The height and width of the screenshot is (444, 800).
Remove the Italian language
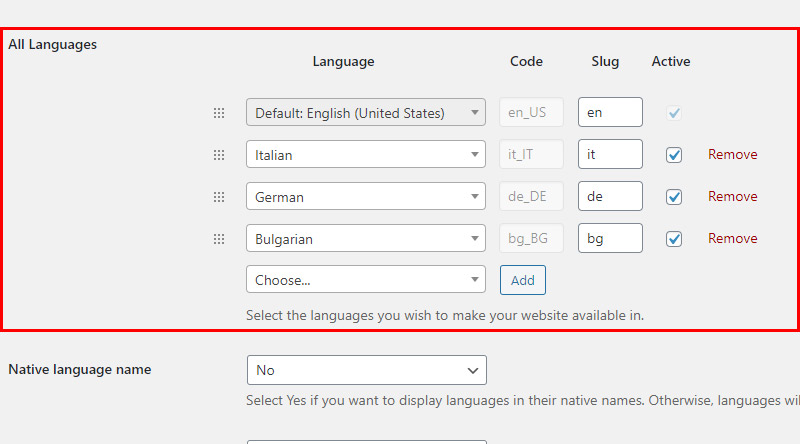[x=732, y=154]
